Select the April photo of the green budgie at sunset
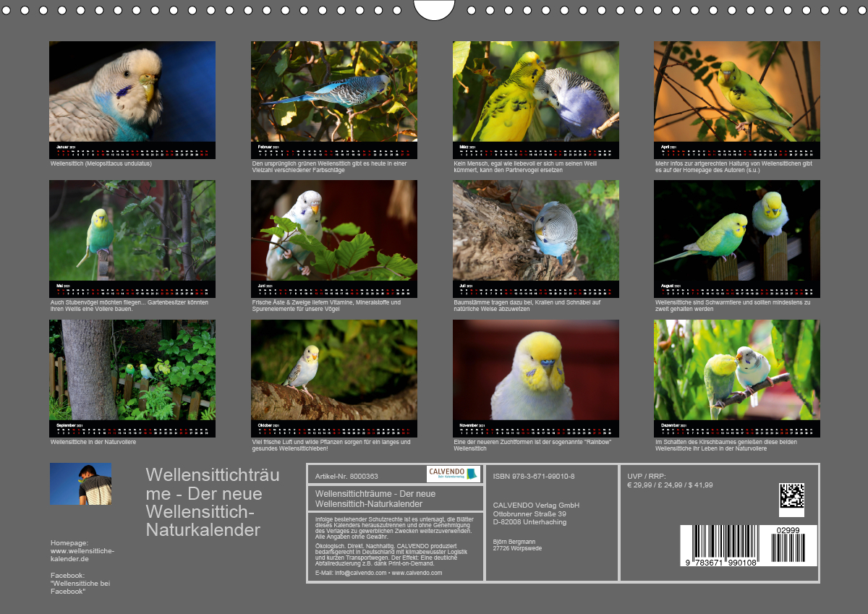868x614 pixels. [737, 91]
